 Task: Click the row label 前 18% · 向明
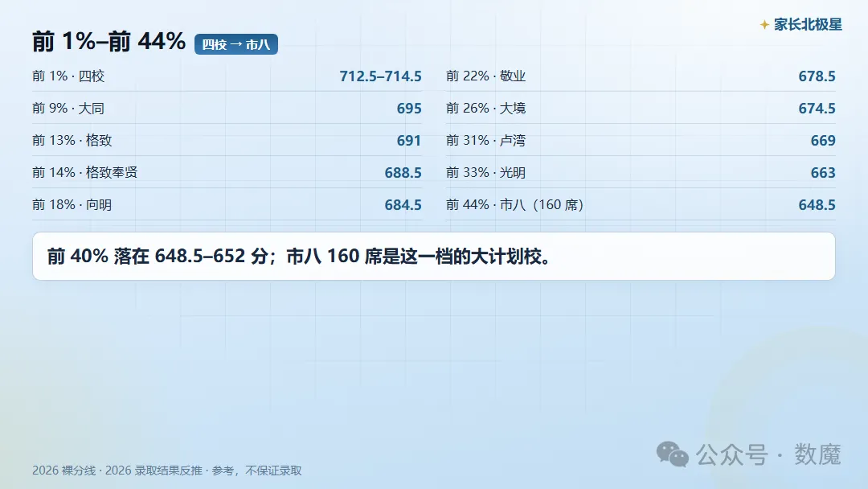coord(72,204)
